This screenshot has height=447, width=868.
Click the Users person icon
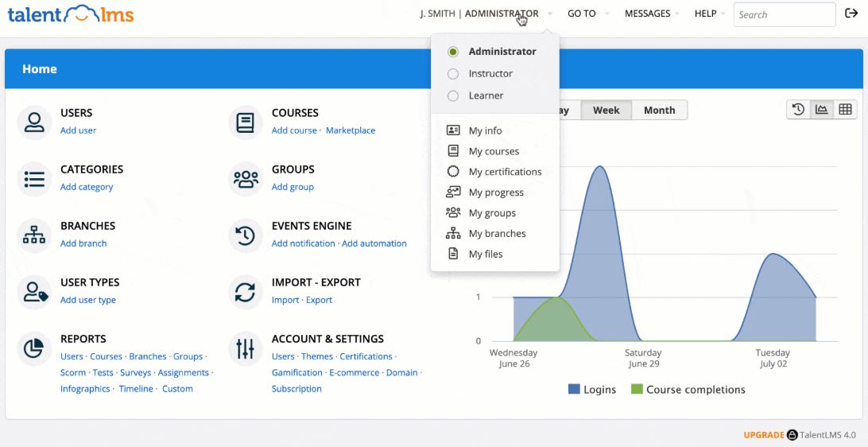click(34, 122)
